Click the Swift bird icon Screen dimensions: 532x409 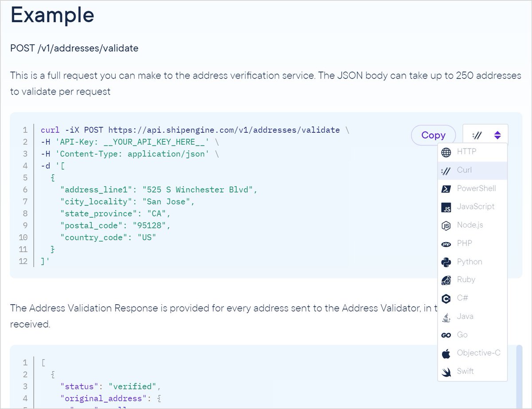446,371
